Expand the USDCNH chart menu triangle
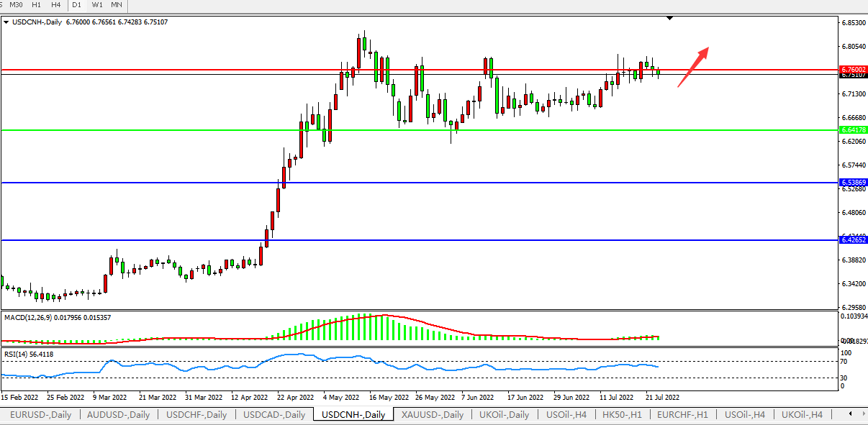The width and height of the screenshot is (868, 425). coord(6,22)
